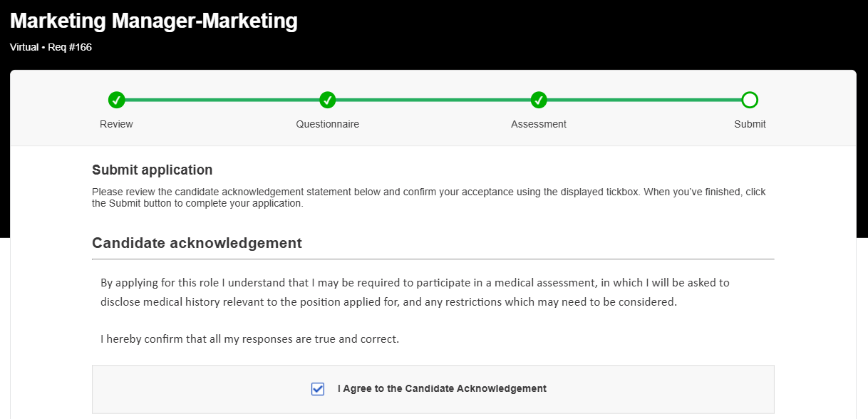Image resolution: width=868 pixels, height=419 pixels.
Task: Click the "Please review the candidate acknowledgement" instructions
Action: [429, 197]
